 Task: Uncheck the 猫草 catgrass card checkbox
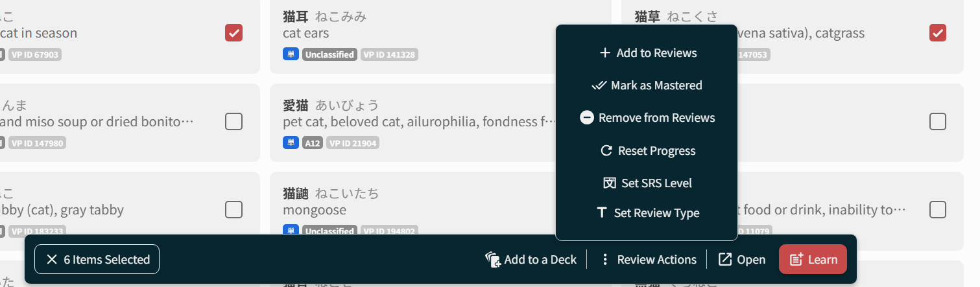click(x=937, y=32)
